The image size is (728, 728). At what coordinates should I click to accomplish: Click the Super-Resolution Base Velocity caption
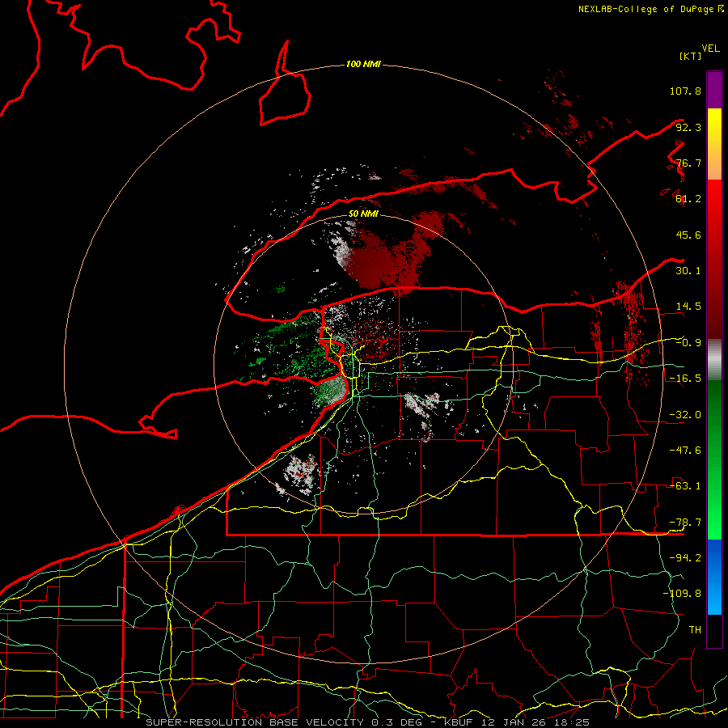368,722
